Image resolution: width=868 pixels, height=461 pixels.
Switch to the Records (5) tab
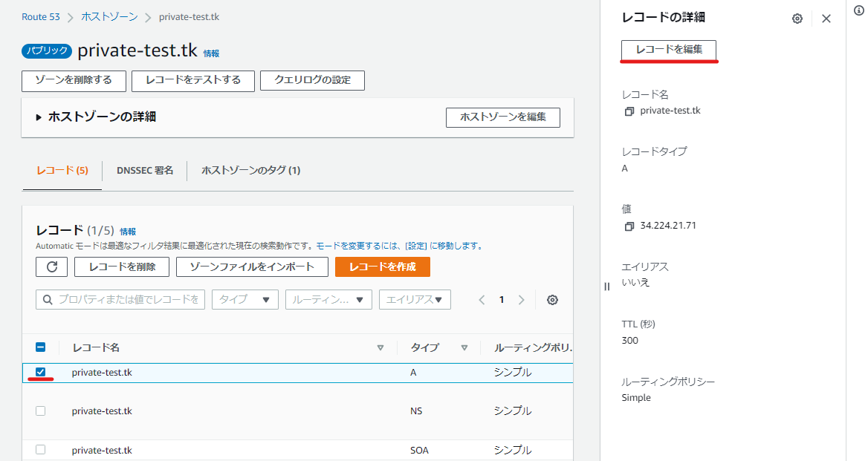[x=62, y=170]
